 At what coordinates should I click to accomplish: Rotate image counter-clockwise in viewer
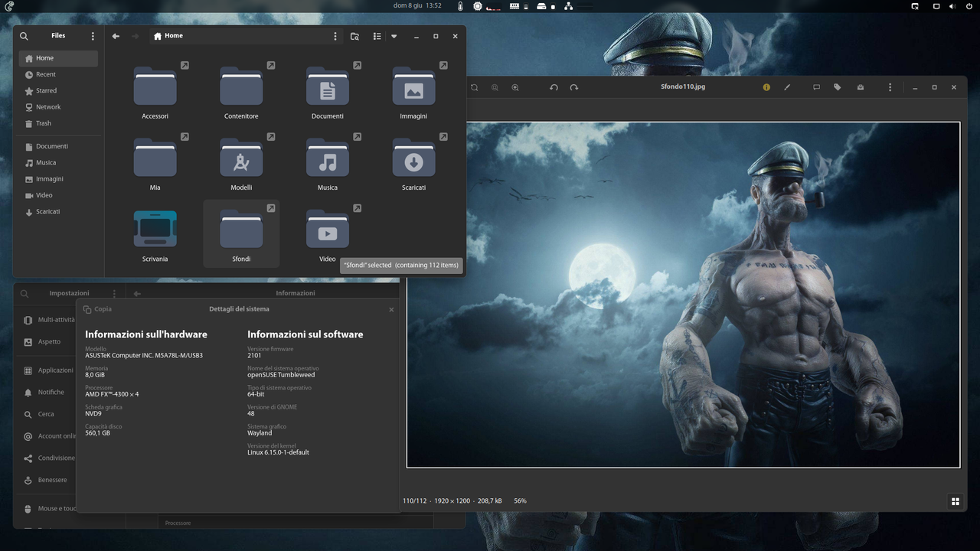point(554,87)
